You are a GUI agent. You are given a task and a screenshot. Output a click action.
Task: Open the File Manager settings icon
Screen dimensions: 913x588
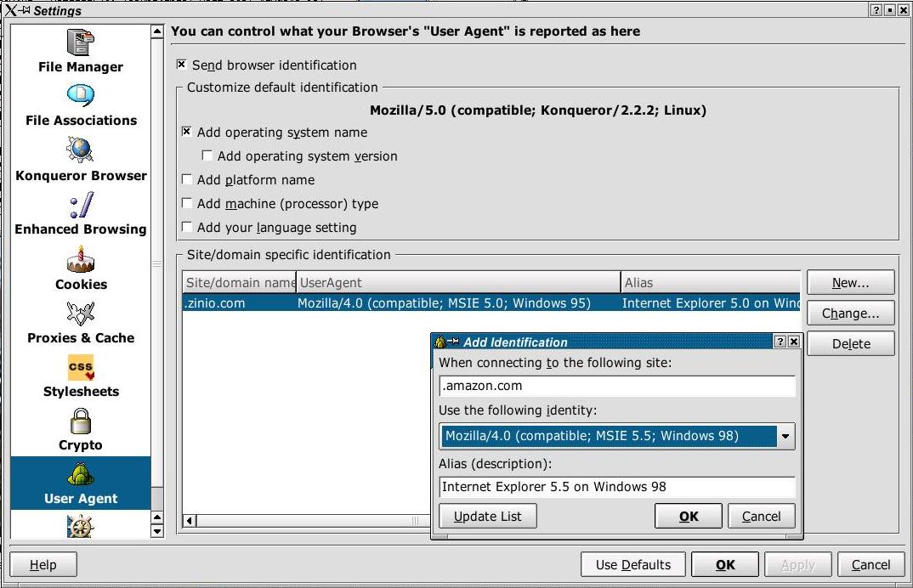click(x=81, y=42)
